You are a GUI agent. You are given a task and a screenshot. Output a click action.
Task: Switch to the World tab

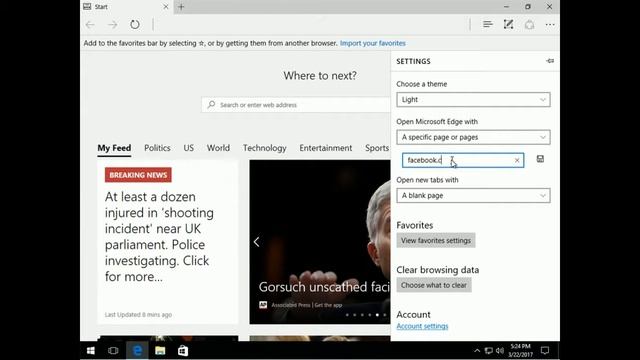coord(218,148)
